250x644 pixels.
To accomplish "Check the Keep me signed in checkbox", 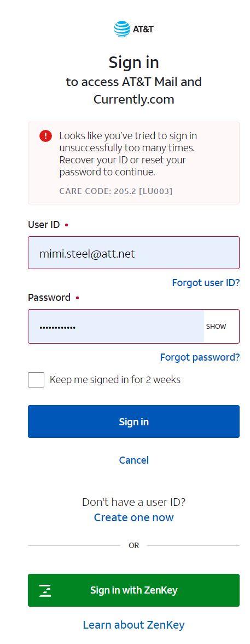I will 36,379.
